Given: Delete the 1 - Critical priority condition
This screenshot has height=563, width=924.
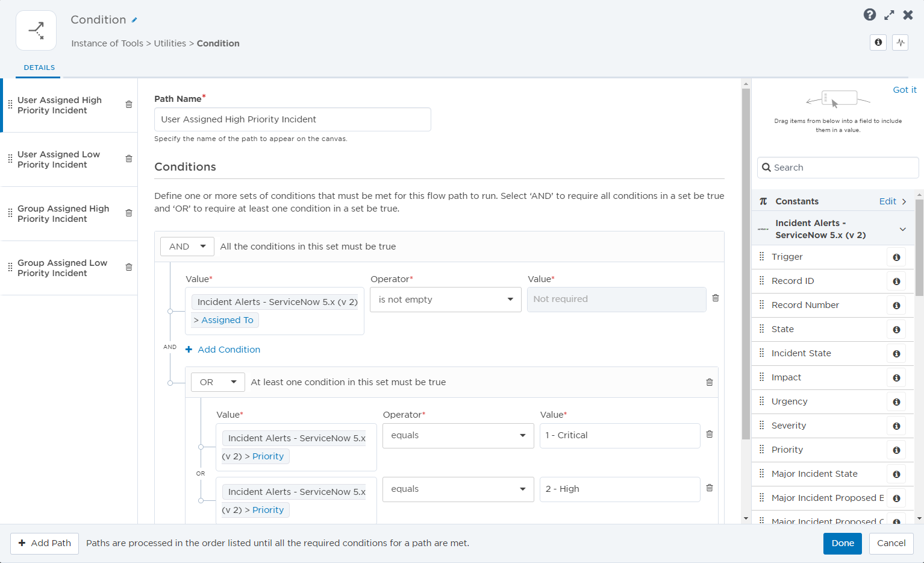Looking at the screenshot, I should point(709,435).
